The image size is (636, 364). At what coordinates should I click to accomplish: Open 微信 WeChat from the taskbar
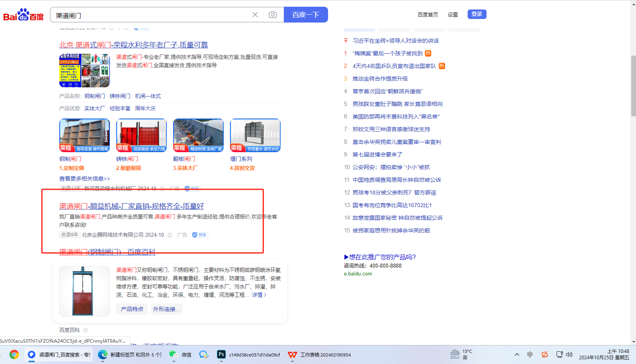click(x=180, y=355)
